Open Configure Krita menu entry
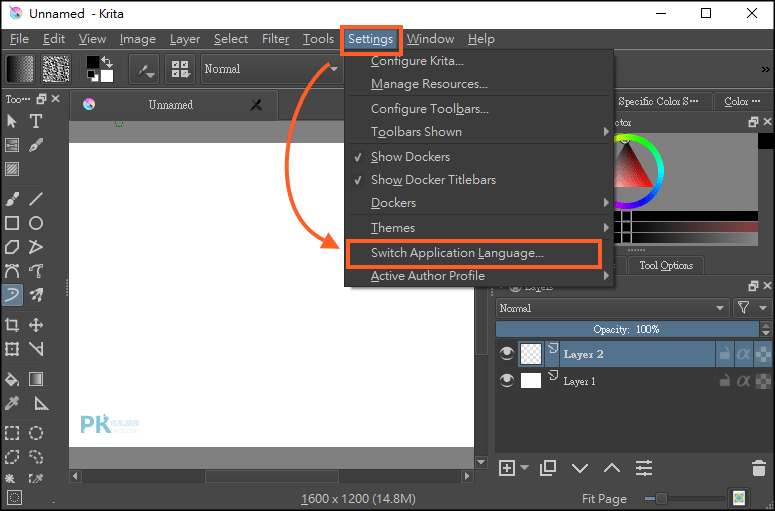 click(479, 61)
